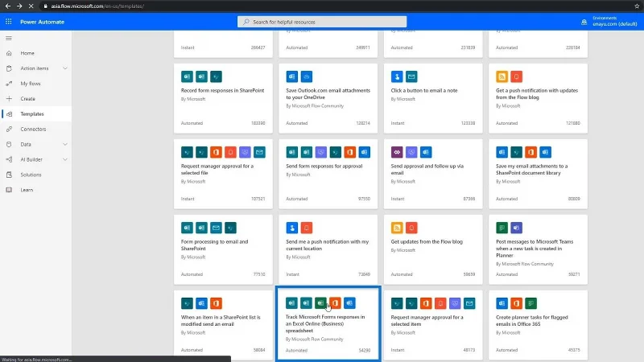The width and height of the screenshot is (644, 362).
Task: Open Request manager approval for selected file template
Action: pos(223,174)
